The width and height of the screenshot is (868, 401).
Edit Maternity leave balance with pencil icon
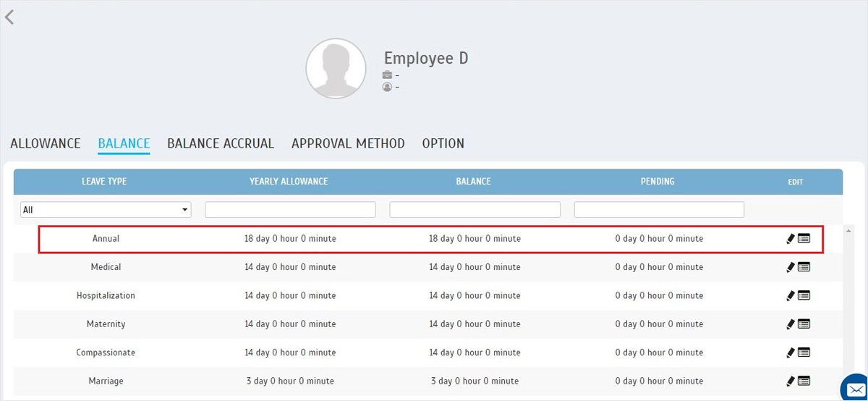coord(791,324)
